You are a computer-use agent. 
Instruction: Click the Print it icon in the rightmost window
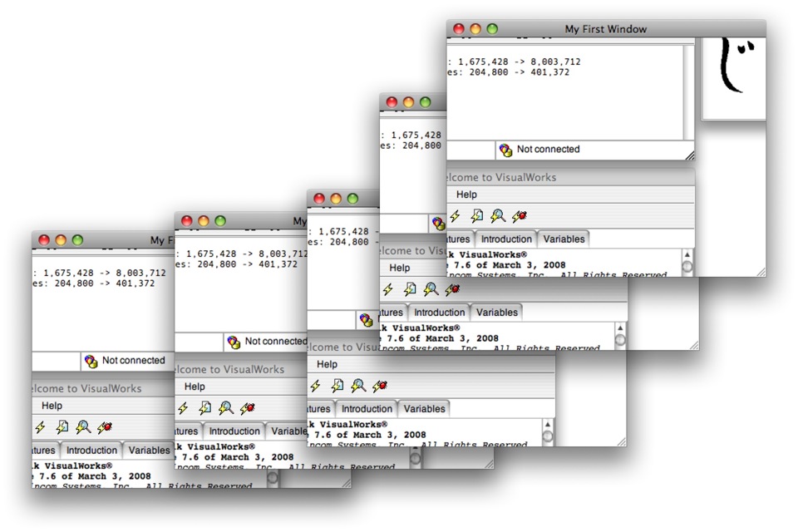[477, 216]
